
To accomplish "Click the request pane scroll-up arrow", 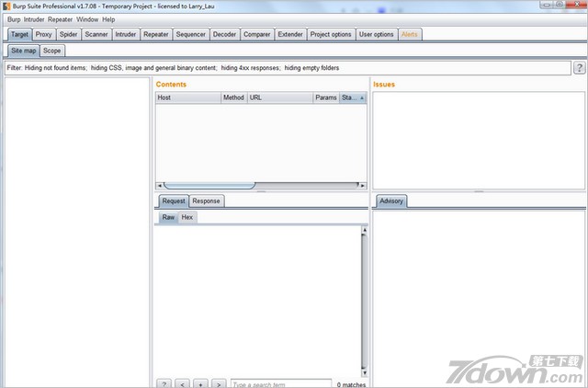I will (364, 230).
